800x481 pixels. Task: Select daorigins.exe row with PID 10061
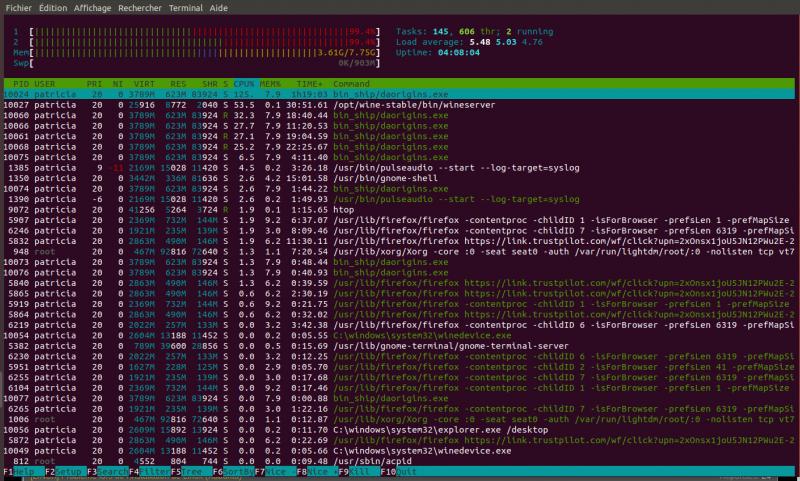click(399, 136)
